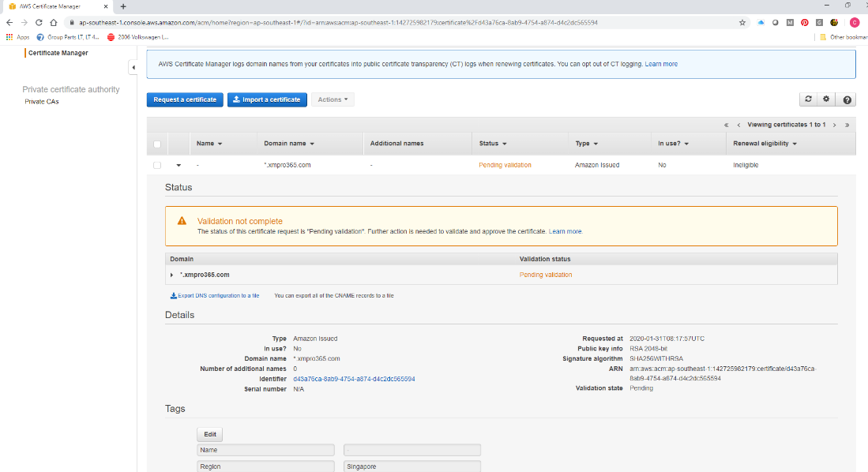This screenshot has width=868, height=472.
Task: Click the browser back arrow
Action: point(9,23)
